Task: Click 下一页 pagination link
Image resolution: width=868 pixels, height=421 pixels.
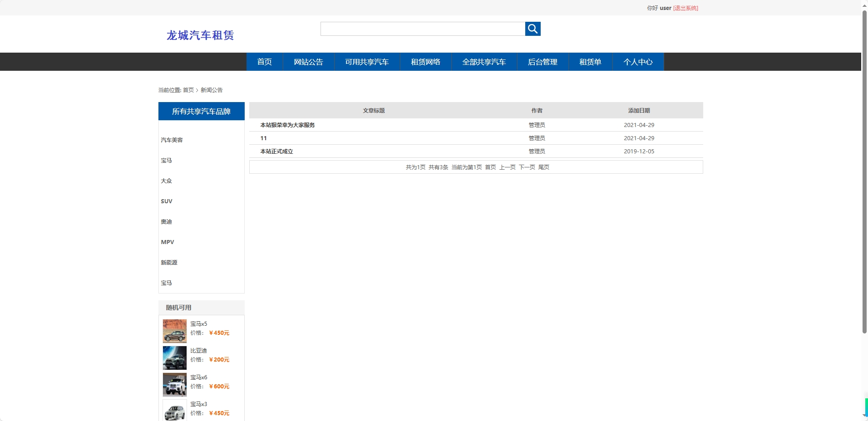Action: (527, 167)
